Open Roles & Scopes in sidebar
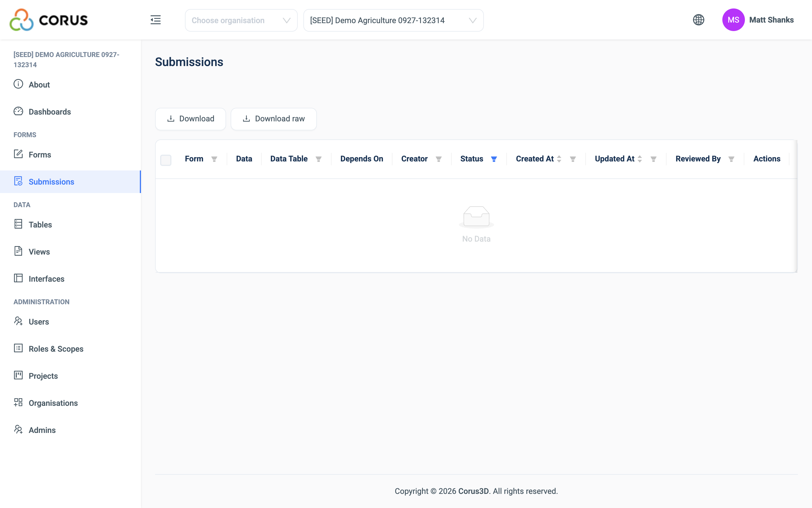 coord(70,349)
